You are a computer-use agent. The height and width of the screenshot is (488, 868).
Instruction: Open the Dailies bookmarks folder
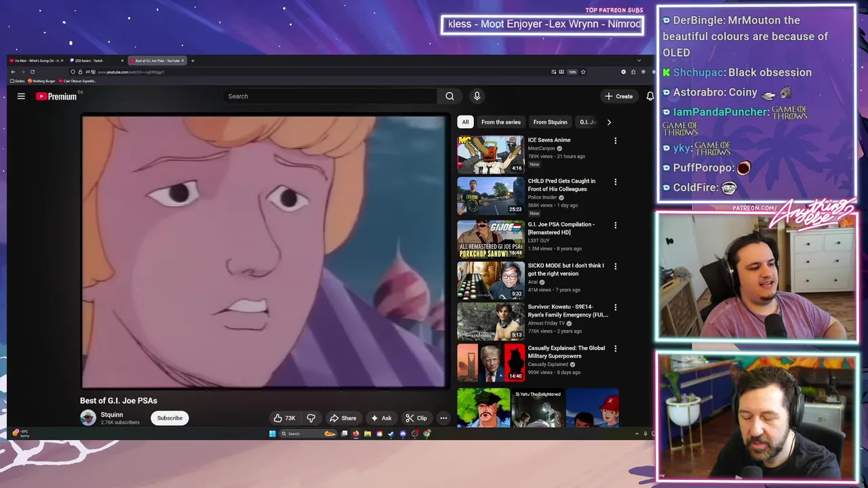(18, 81)
